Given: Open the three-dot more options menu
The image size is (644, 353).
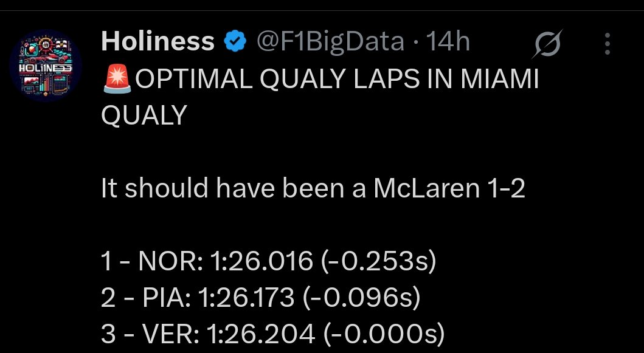Looking at the screenshot, I should [606, 44].
